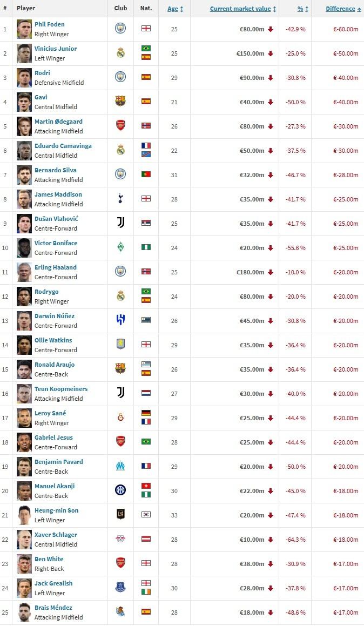
Task: Click Inter Milan crest in Manuel Akanji row
Action: (120, 490)
